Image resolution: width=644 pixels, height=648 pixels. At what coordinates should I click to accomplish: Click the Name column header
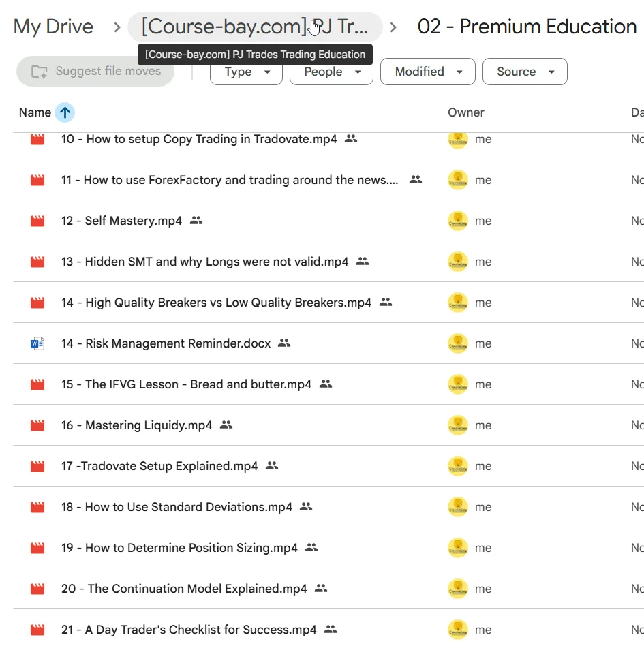point(35,112)
